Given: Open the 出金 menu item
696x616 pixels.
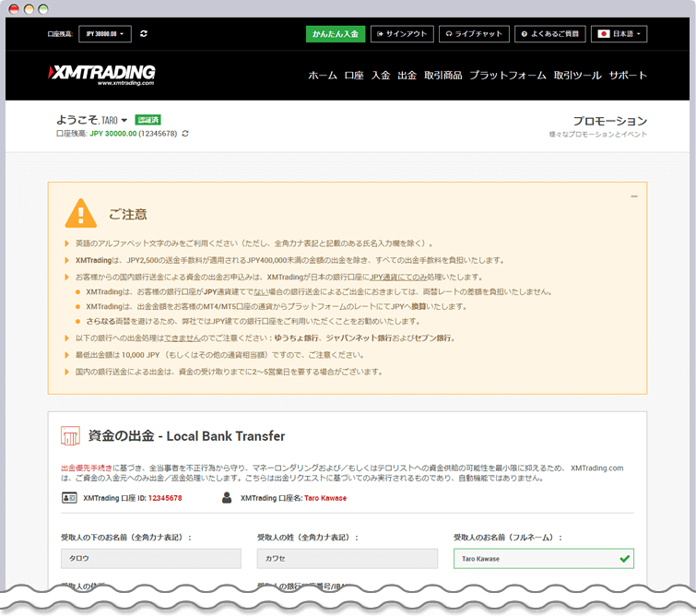Looking at the screenshot, I should click(x=407, y=76).
